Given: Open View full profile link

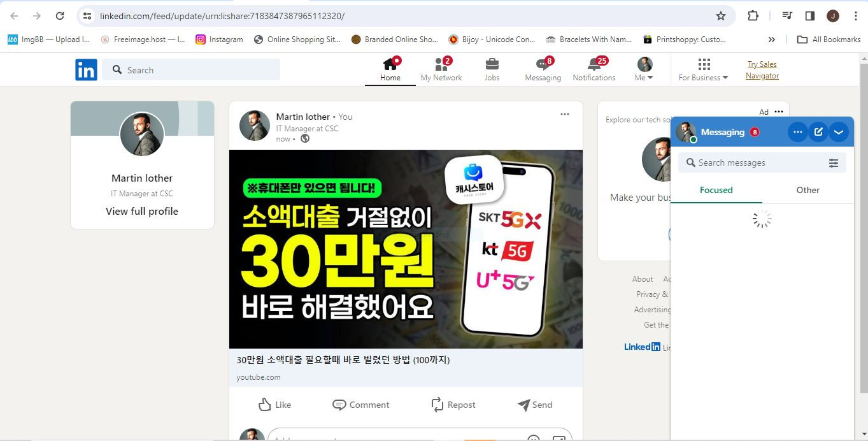Looking at the screenshot, I should [x=142, y=211].
